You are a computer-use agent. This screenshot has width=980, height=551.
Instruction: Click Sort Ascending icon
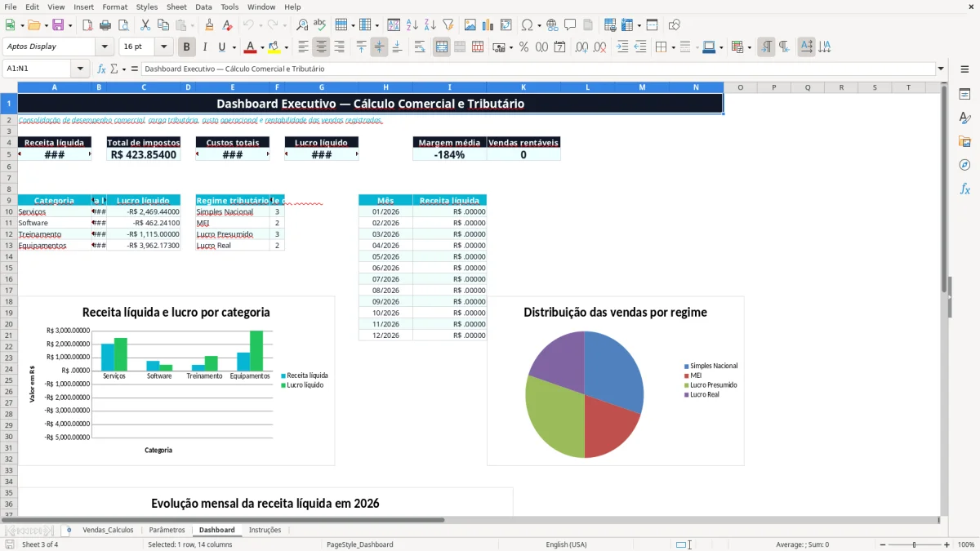click(x=412, y=25)
